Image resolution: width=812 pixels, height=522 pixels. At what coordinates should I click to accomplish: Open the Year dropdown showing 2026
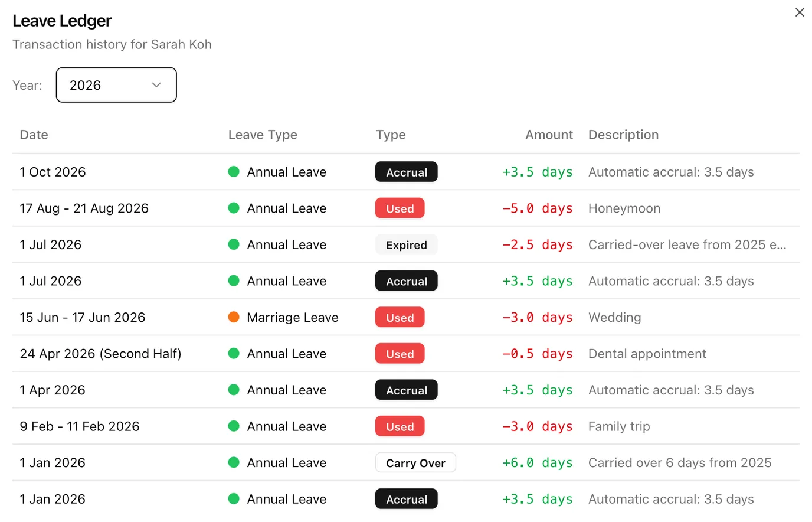click(x=116, y=85)
